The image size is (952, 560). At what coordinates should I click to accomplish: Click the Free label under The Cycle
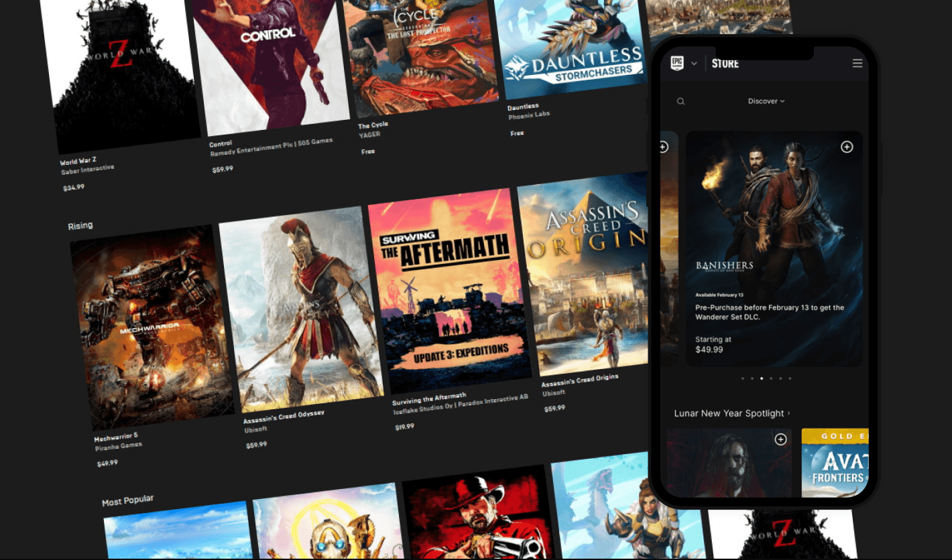coord(368,151)
